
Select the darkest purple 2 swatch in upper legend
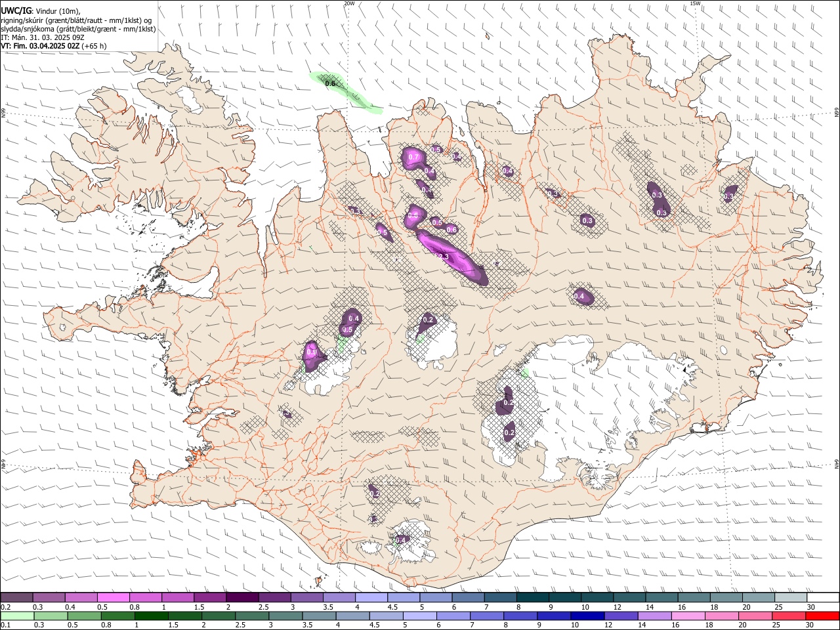coord(242,598)
